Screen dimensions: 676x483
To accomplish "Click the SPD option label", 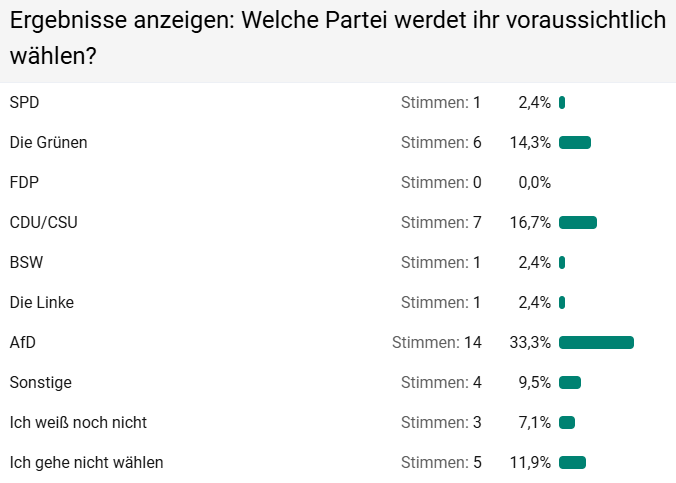I will [24, 102].
